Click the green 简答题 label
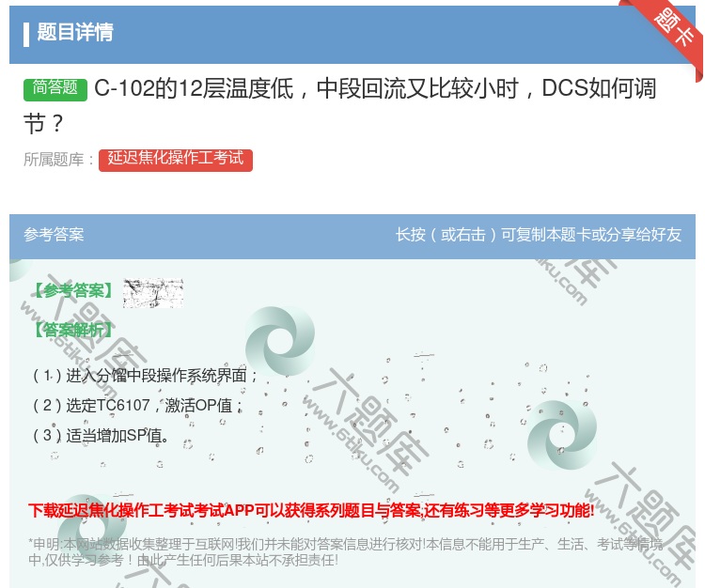 coord(55,88)
